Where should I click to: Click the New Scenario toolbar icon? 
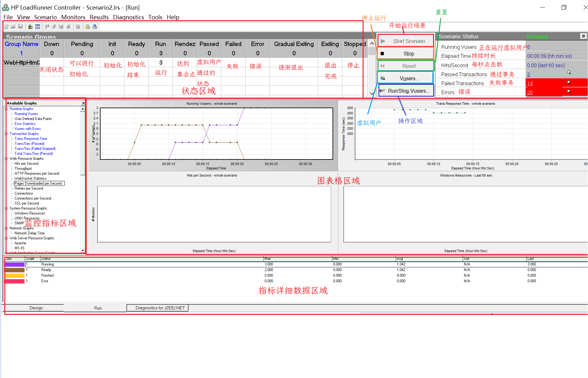tap(6, 27)
